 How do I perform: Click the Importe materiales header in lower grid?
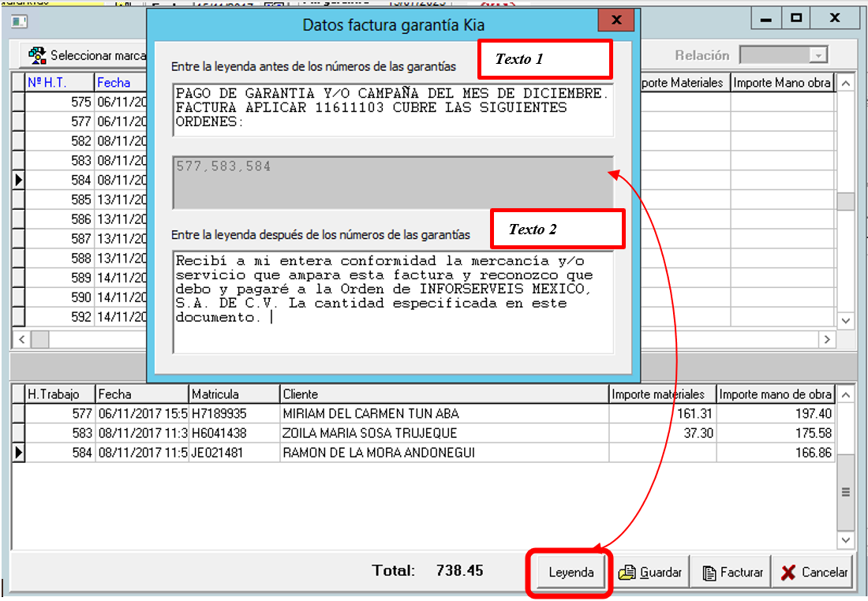pos(663,394)
